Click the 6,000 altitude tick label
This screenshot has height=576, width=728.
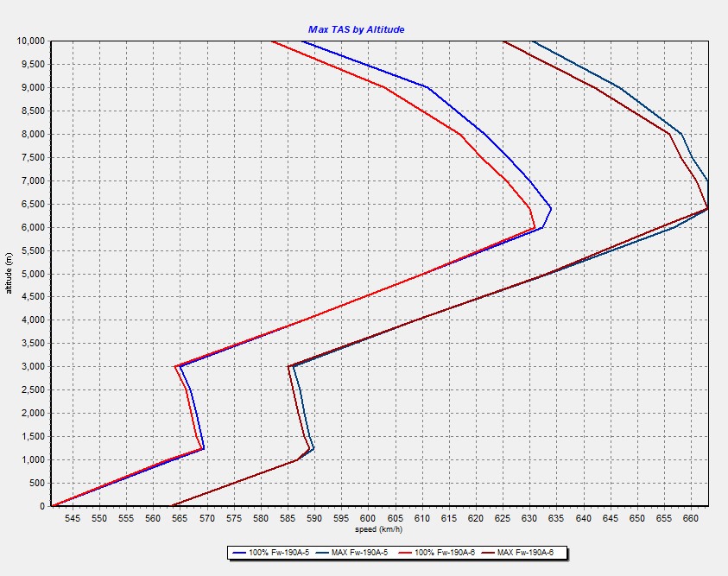click(x=33, y=227)
